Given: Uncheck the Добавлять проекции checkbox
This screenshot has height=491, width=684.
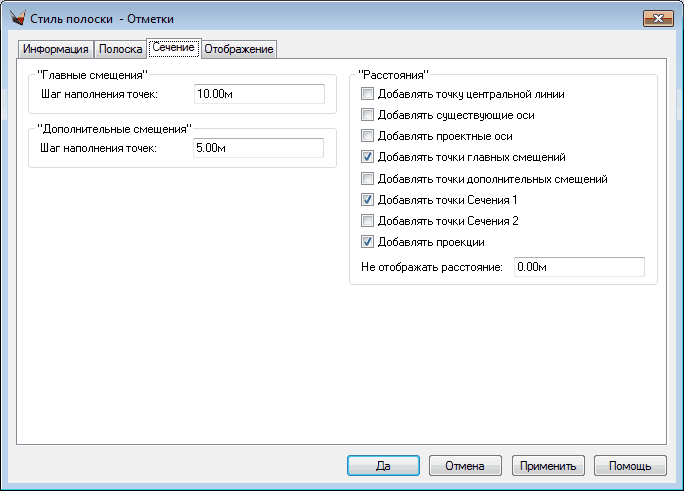Looking at the screenshot, I should (x=368, y=242).
